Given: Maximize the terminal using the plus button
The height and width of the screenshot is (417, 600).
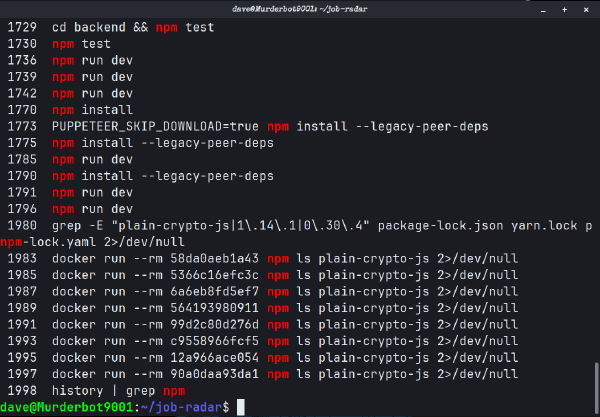Looking at the screenshot, I should point(563,8).
